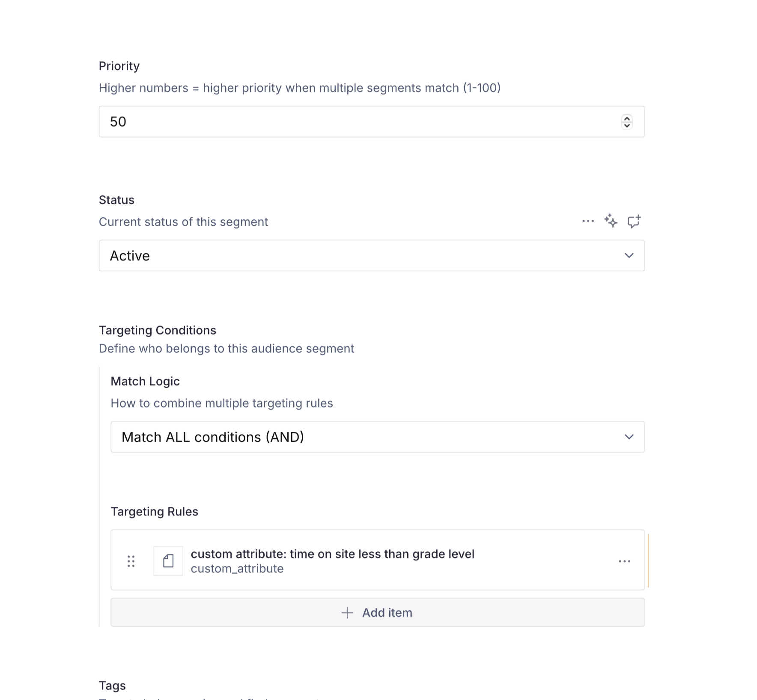757x700 pixels.
Task: Click the add comment icon above the Status selector
Action: [x=634, y=221]
